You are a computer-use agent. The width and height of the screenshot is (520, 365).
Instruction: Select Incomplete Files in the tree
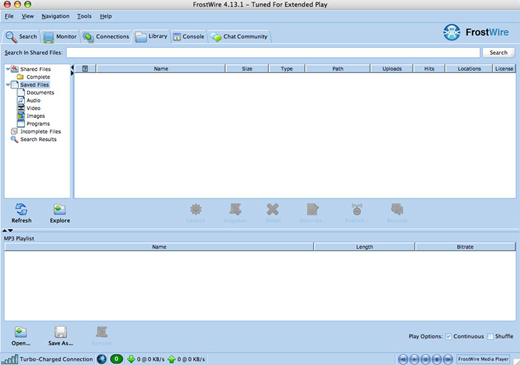pos(40,131)
